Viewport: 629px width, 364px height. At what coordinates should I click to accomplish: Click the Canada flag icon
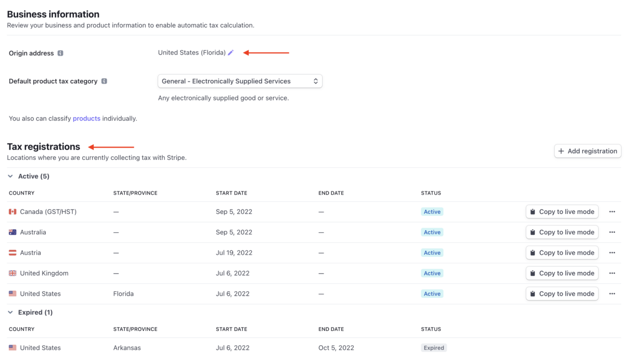click(x=12, y=211)
